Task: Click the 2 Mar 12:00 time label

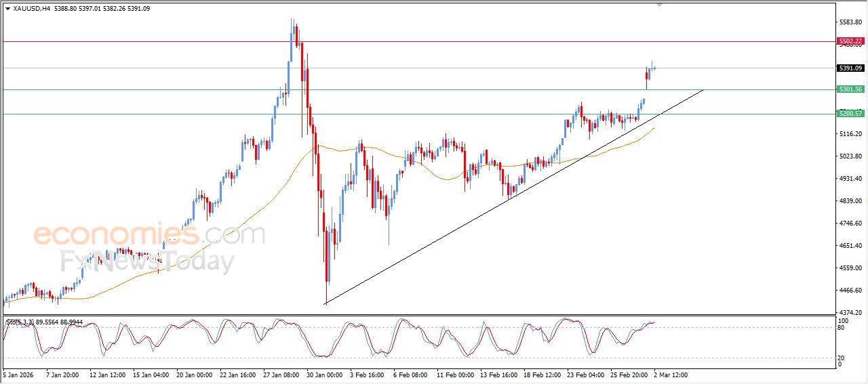Action: (671, 374)
